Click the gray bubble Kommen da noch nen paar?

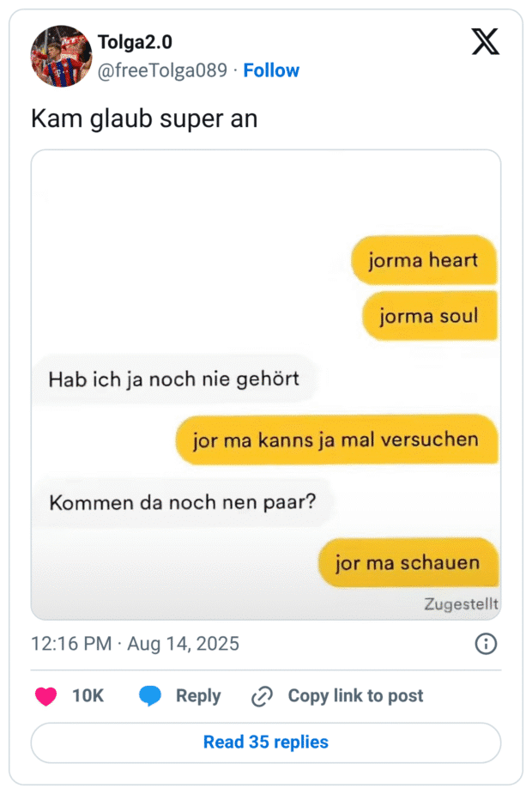click(184, 502)
